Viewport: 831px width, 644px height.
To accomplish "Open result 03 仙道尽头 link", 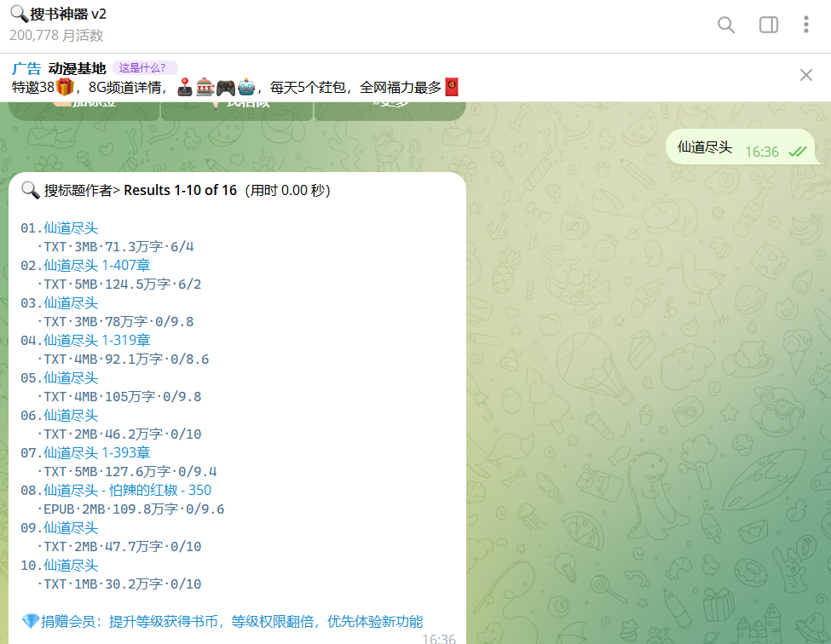I will pyautogui.click(x=71, y=303).
